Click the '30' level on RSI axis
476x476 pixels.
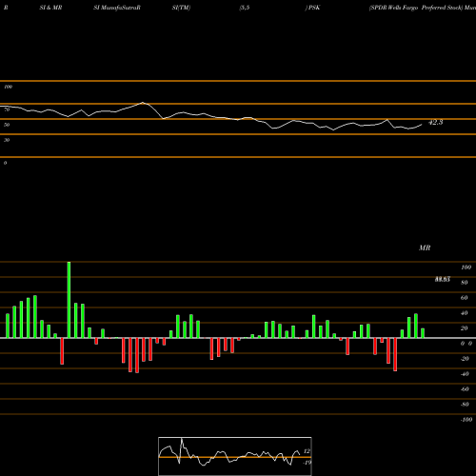[x=7, y=140]
